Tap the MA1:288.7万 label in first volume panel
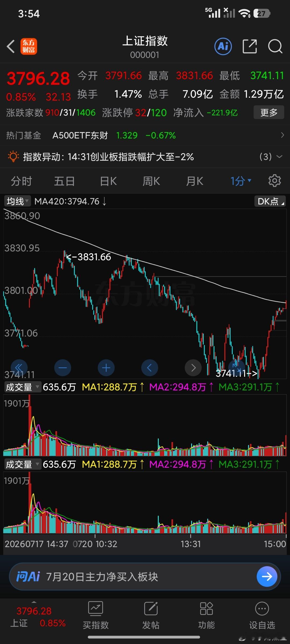Screen dimensions: 290x644 coord(113,387)
